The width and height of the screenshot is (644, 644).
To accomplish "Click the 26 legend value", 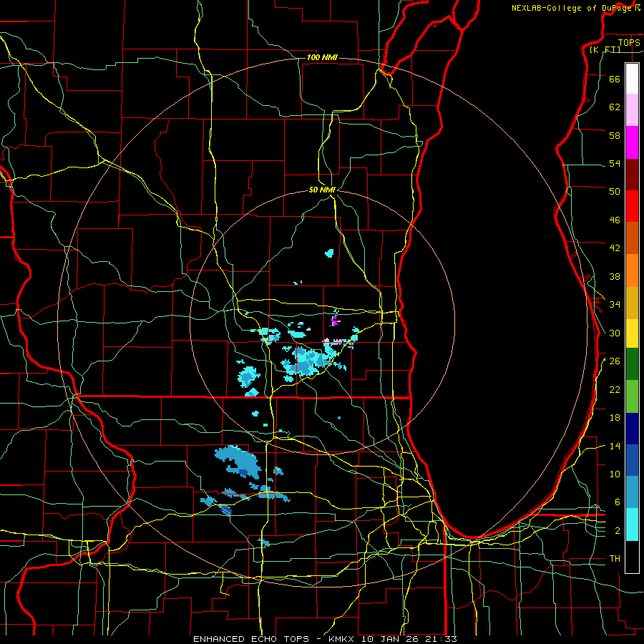I will click(615, 361).
